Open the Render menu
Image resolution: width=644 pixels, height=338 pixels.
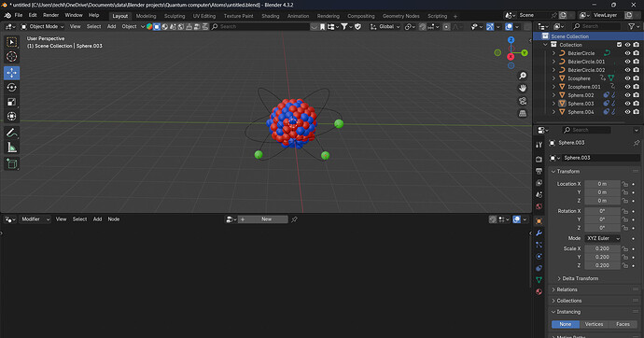(x=51, y=15)
